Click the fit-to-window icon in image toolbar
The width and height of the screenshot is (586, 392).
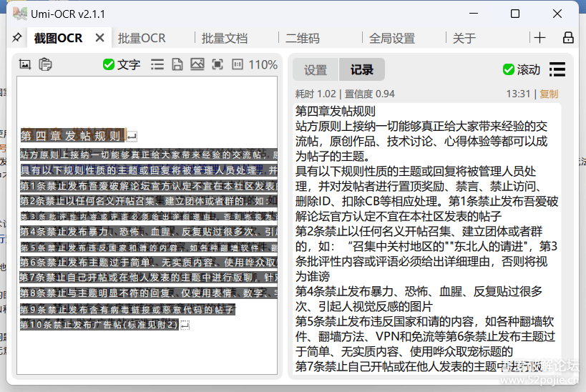pos(218,64)
